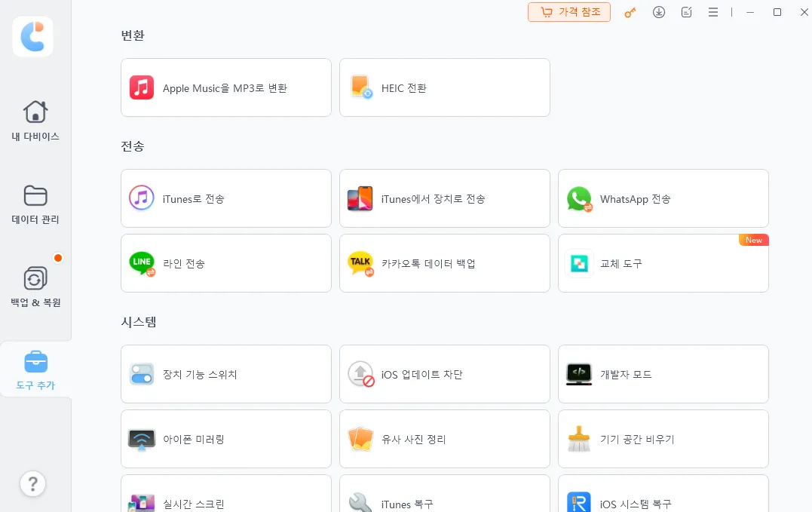Click the 기기 공간 비우기 broom icon
The height and width of the screenshot is (512, 812).
pyautogui.click(x=579, y=439)
